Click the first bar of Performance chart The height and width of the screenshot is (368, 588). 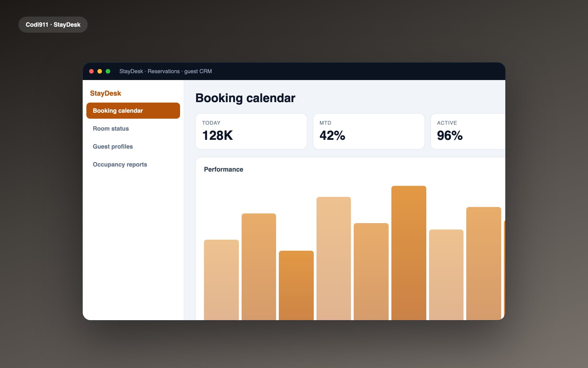pos(221,280)
